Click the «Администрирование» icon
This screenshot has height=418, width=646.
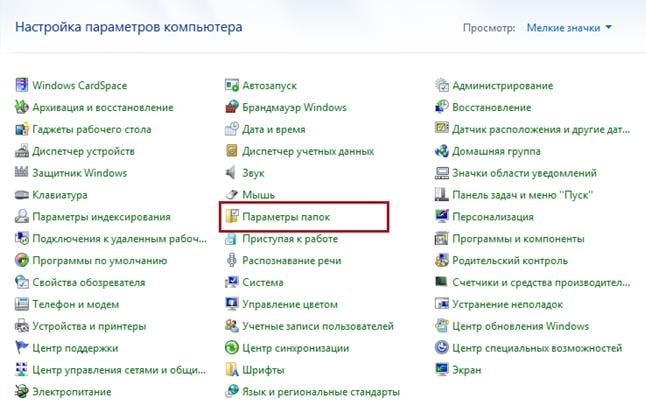[x=442, y=85]
